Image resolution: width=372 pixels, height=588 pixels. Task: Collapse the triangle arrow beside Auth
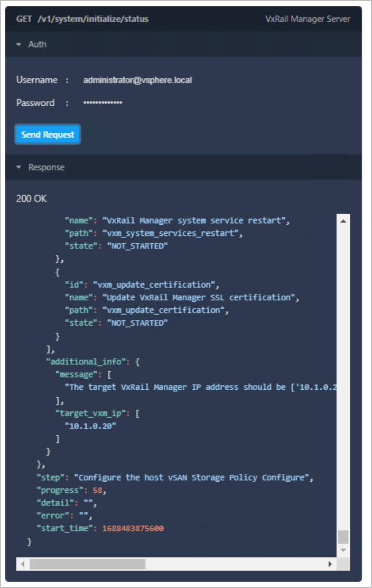point(20,44)
